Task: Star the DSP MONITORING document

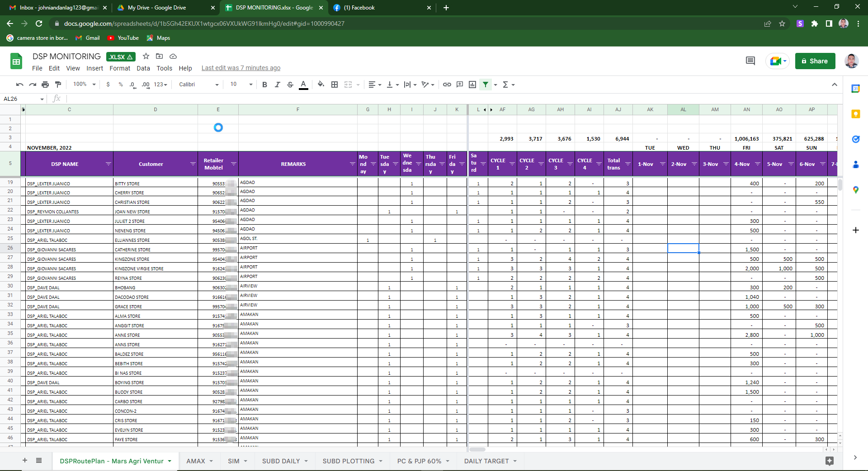Action: point(146,57)
